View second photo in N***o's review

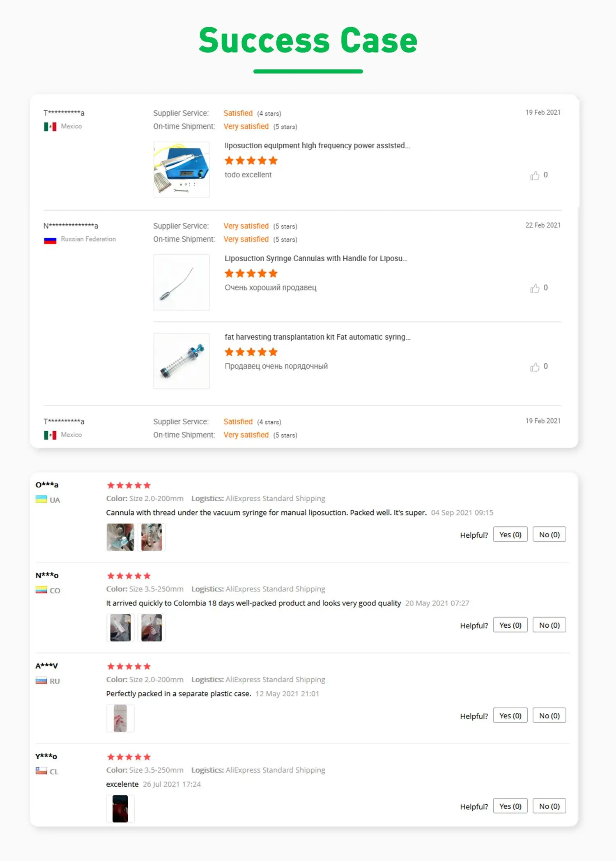point(152,627)
